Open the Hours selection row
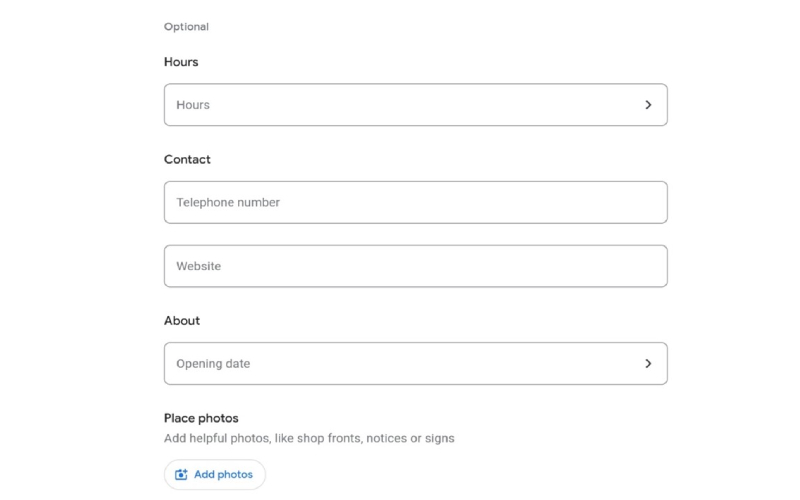Screen dimensions: 800x500 (x=415, y=105)
